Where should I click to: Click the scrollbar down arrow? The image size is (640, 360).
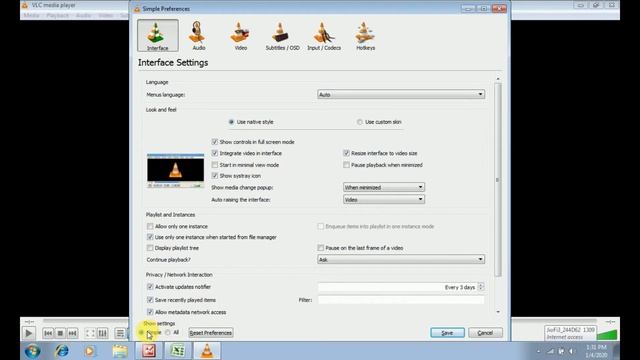[498, 312]
